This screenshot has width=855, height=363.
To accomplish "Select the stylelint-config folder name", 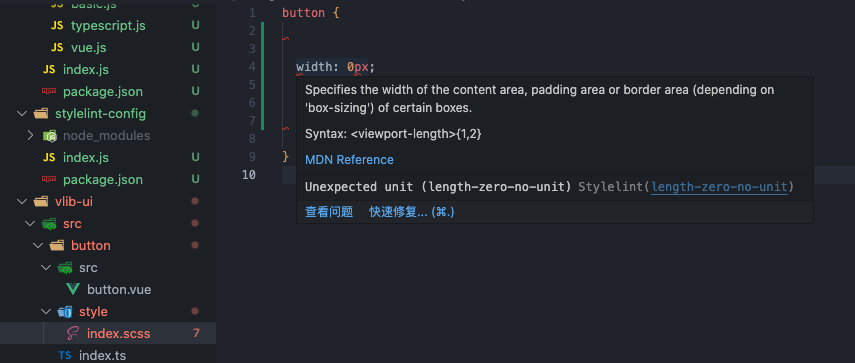I will (100, 113).
